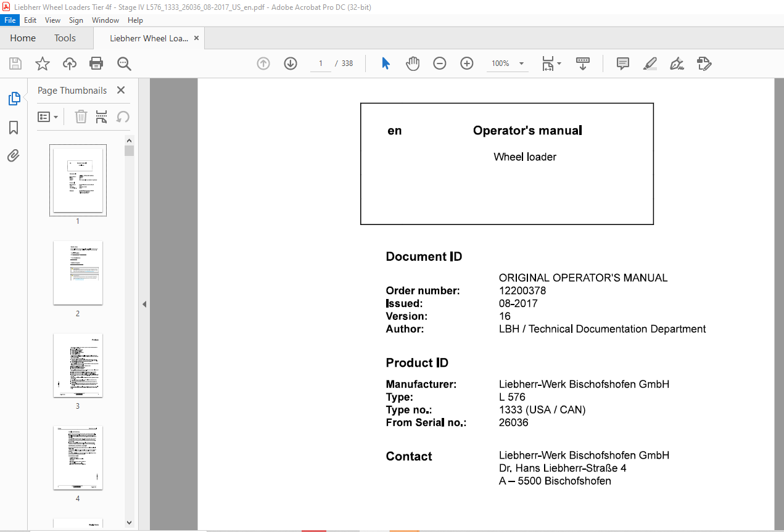Viewport: 784px width, 532px height.
Task: Click the cloud upload icon
Action: point(70,63)
